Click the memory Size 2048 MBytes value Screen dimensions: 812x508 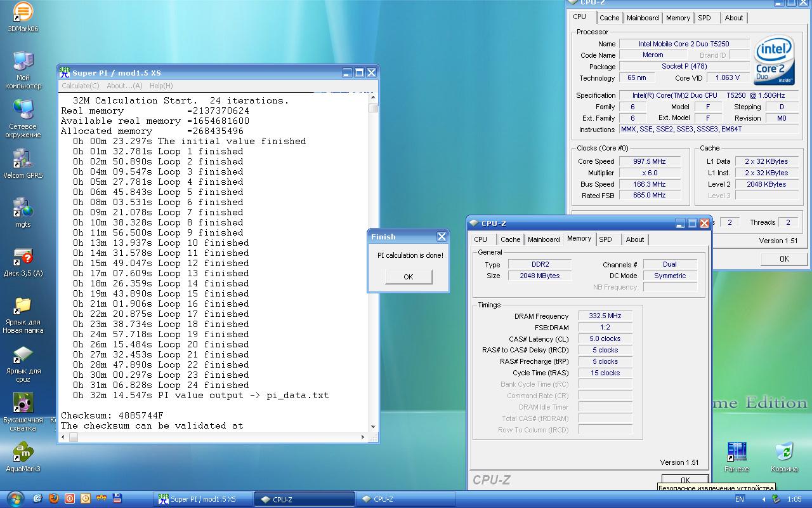click(540, 276)
